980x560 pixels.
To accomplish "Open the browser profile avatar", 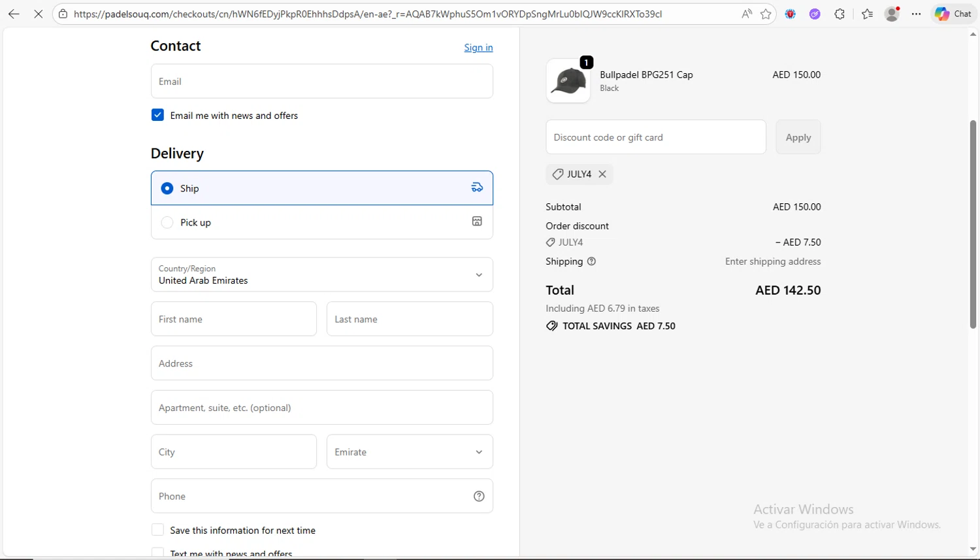I will click(892, 14).
